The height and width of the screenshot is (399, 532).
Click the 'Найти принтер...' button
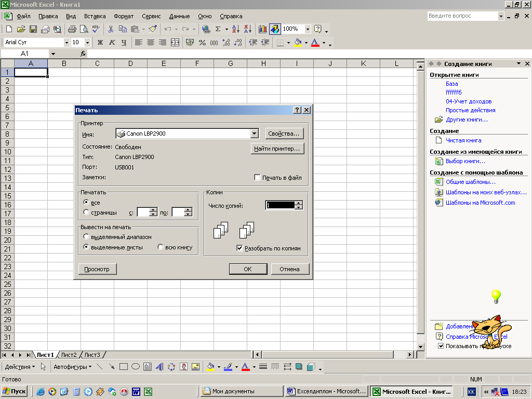click(x=277, y=149)
